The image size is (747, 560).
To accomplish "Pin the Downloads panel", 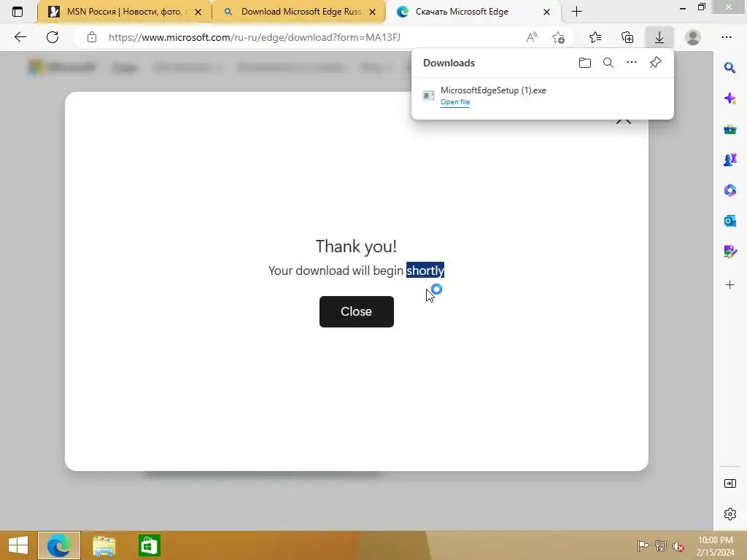I will pos(656,63).
